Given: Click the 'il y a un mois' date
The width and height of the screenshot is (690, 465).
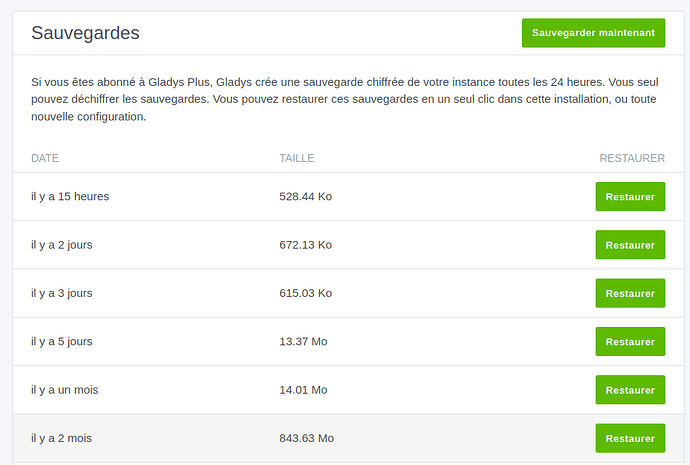Looking at the screenshot, I should (65, 389).
